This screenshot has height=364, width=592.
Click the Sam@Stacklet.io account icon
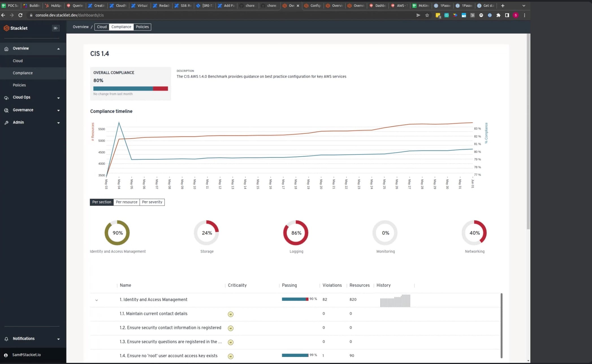[6, 355]
